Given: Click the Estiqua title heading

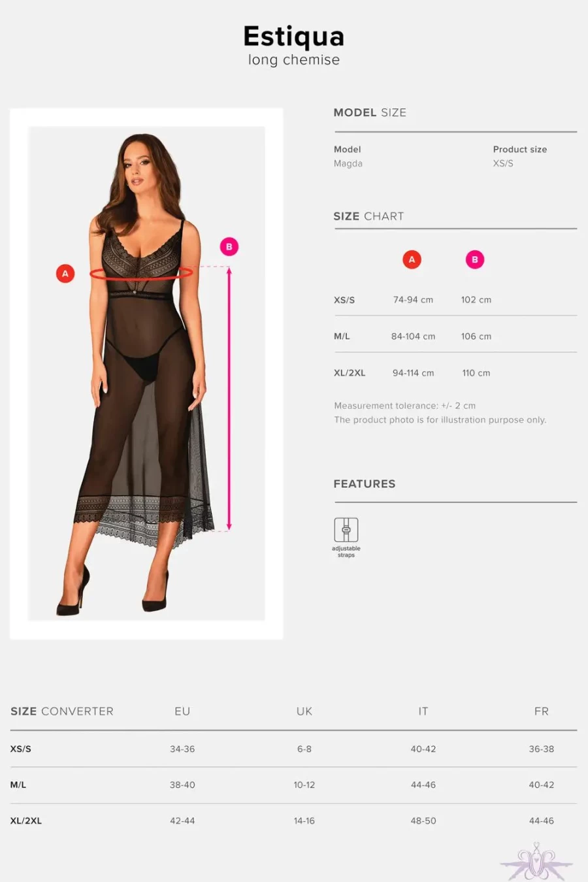Looking at the screenshot, I should point(294,37).
